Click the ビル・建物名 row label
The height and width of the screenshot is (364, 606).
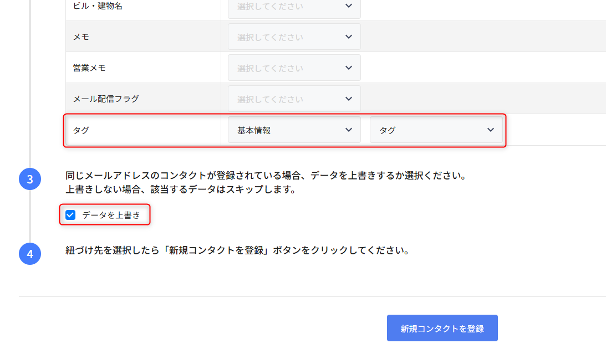(x=98, y=6)
